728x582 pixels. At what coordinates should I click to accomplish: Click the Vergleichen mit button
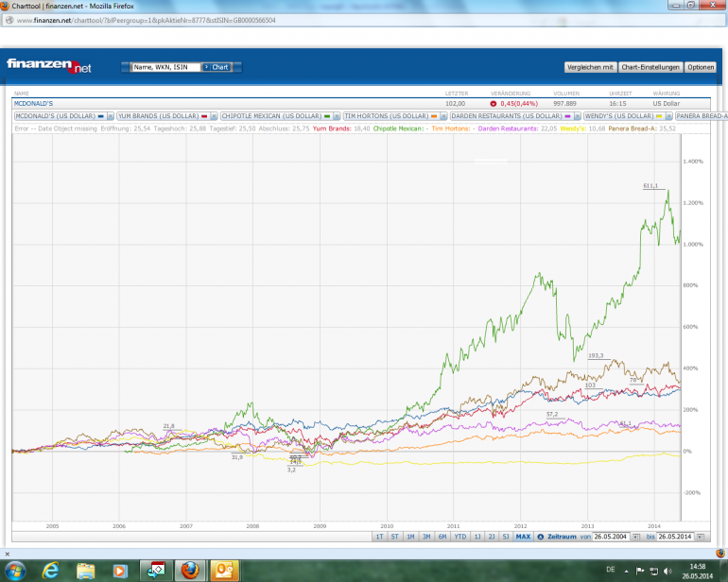tap(591, 67)
